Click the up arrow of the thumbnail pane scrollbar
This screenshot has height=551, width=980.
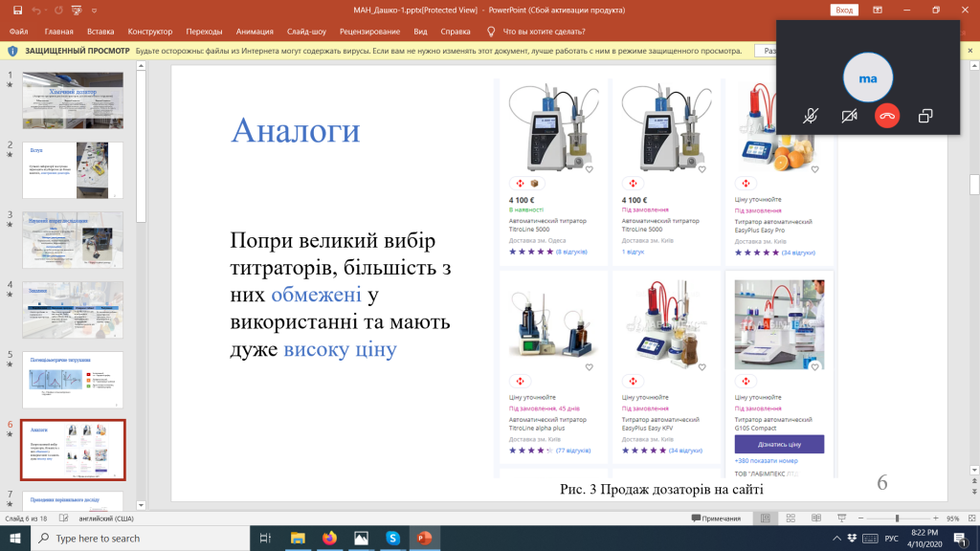coord(141,66)
